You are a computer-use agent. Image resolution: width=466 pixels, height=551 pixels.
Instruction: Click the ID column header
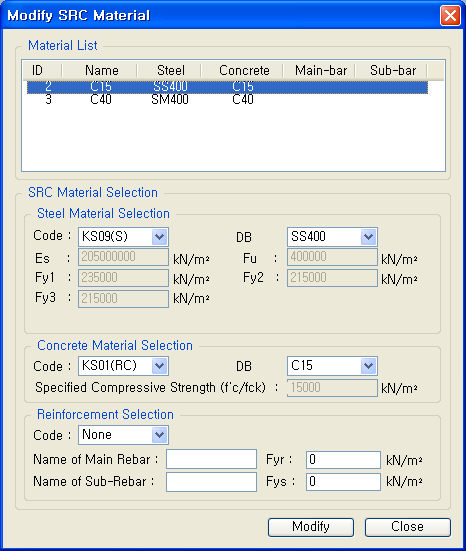[x=42, y=71]
